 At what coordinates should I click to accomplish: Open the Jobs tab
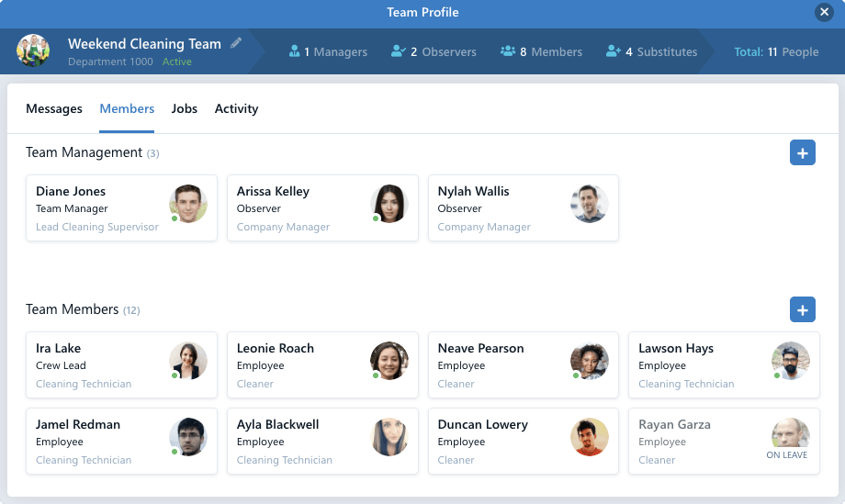pyautogui.click(x=185, y=109)
